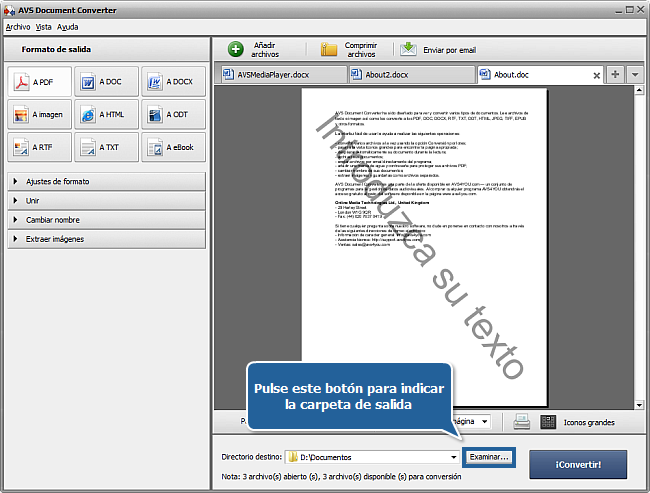Image resolution: width=650 pixels, height=493 pixels.
Task: Click the preview scrollbar up arrow
Action: pyautogui.click(x=639, y=90)
